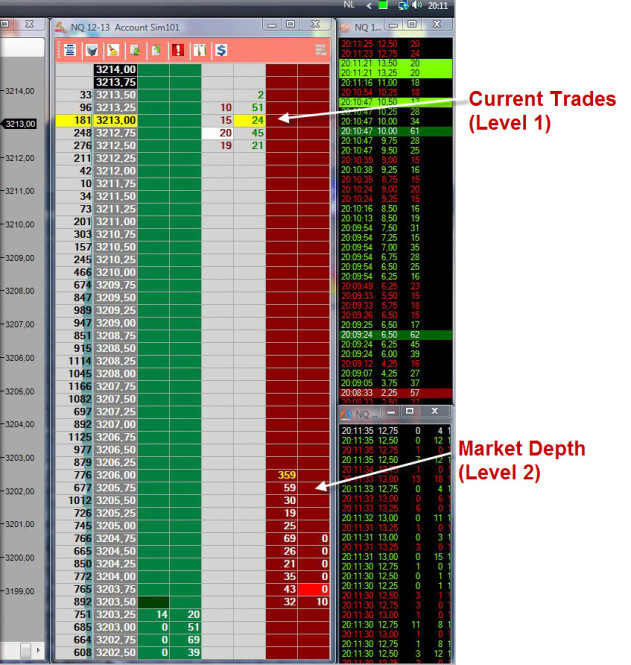Click the blue dollar sign toolbar icon
The image size is (631, 665).
click(x=220, y=49)
